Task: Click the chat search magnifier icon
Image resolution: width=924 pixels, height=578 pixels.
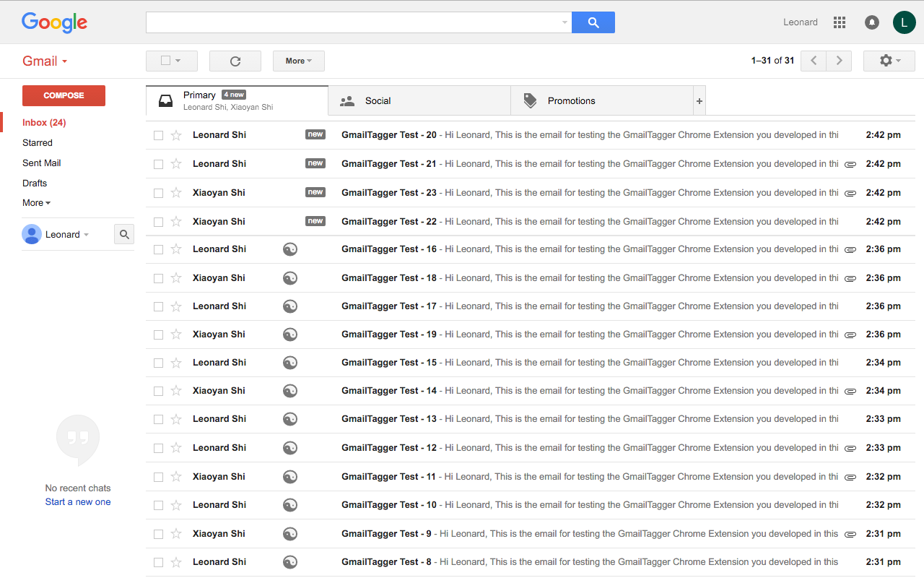Action: [x=124, y=234]
